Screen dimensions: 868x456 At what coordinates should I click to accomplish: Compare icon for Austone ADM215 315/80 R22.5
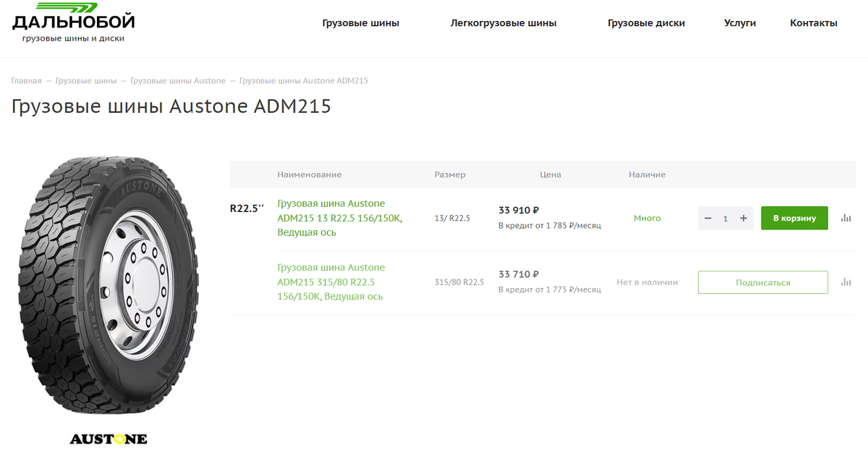tap(846, 282)
